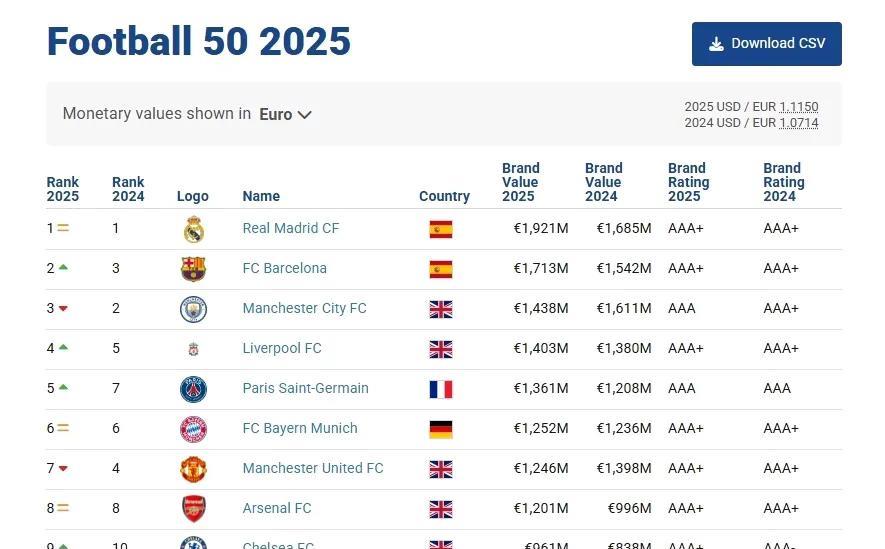Open the Euro currency dropdown
The image size is (885, 549).
(x=286, y=114)
